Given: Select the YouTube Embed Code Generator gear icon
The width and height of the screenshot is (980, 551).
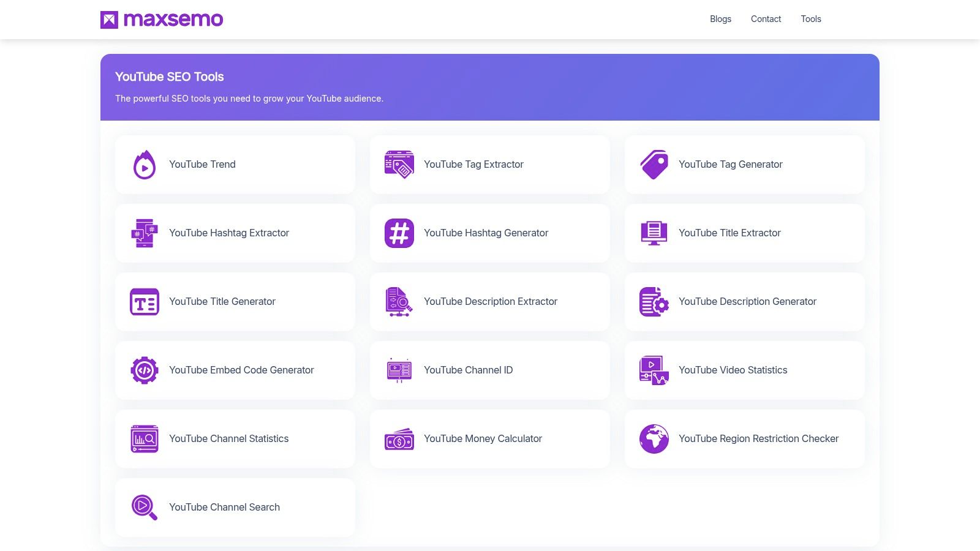Looking at the screenshot, I should 145,370.
